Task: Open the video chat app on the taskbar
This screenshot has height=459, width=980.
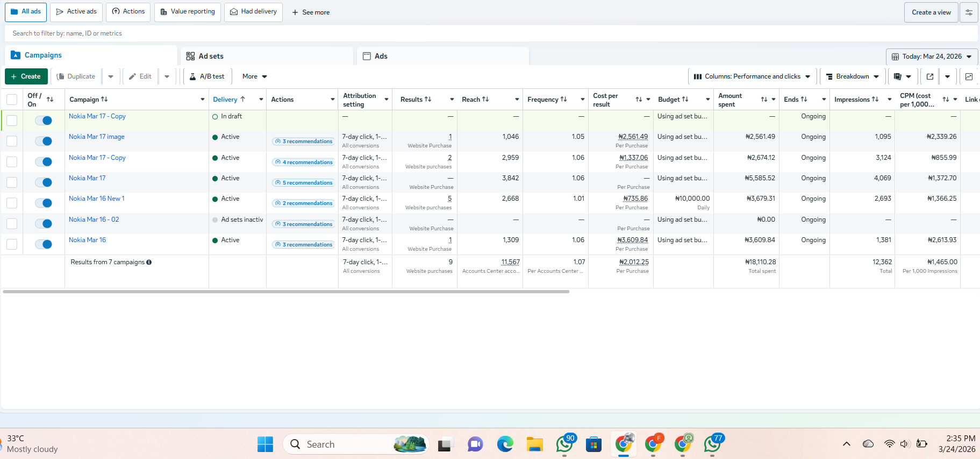Action: click(475, 444)
